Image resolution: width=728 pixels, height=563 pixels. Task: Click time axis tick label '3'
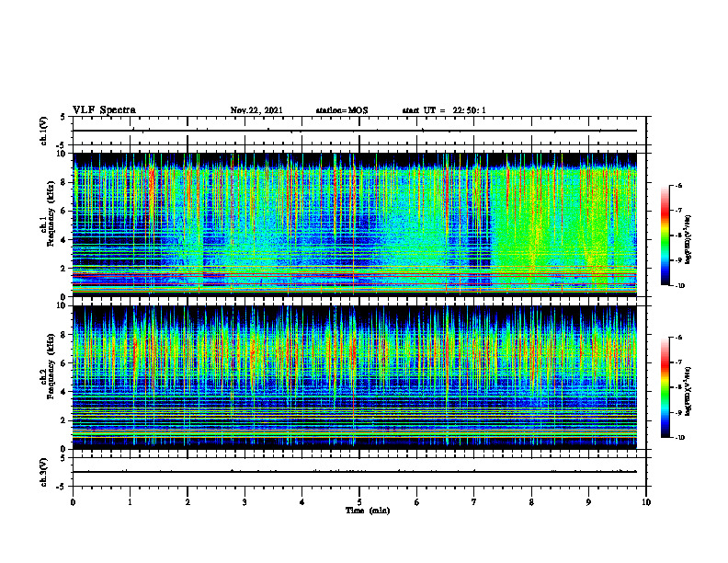tap(245, 502)
